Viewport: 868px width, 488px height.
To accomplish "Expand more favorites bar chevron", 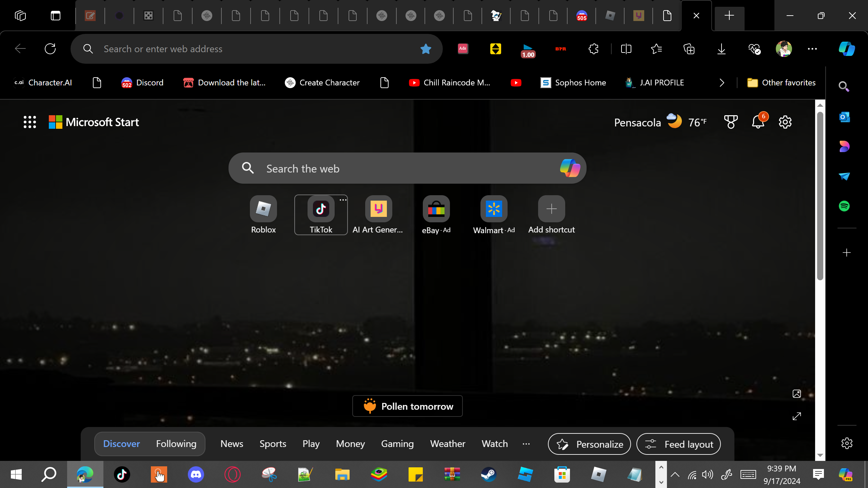I will click(x=722, y=83).
